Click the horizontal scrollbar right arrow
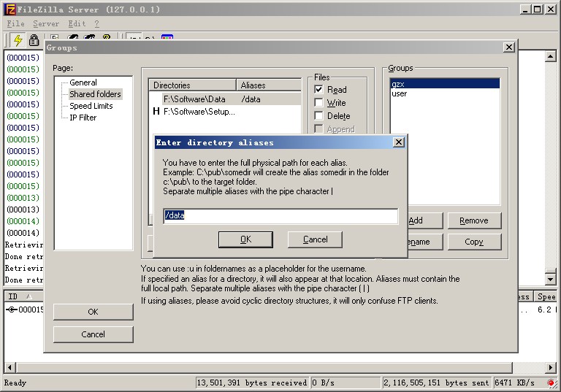Image resolution: width=561 pixels, height=392 pixels. [x=551, y=368]
